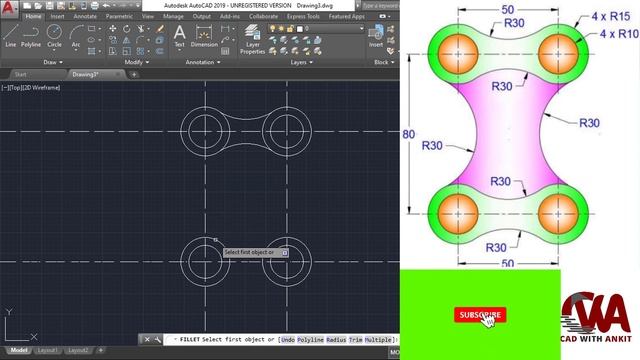This screenshot has width=640, height=360.
Task: Activate the Fillet tool in Modify panel
Action: (x=140, y=40)
